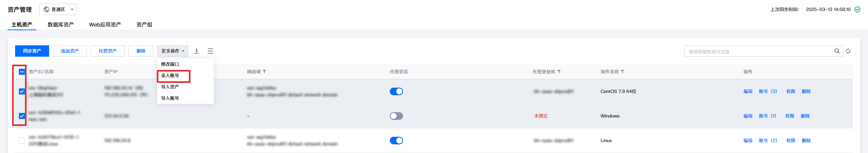Image resolution: width=868 pixels, height=153 pixels.
Task: Click the download export icon
Action: pos(196,51)
